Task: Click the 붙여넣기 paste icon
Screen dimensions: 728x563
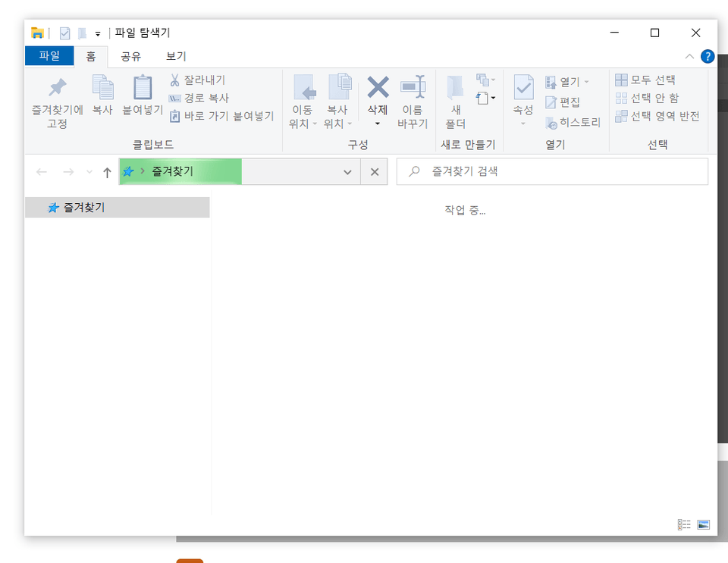Action: click(x=143, y=87)
